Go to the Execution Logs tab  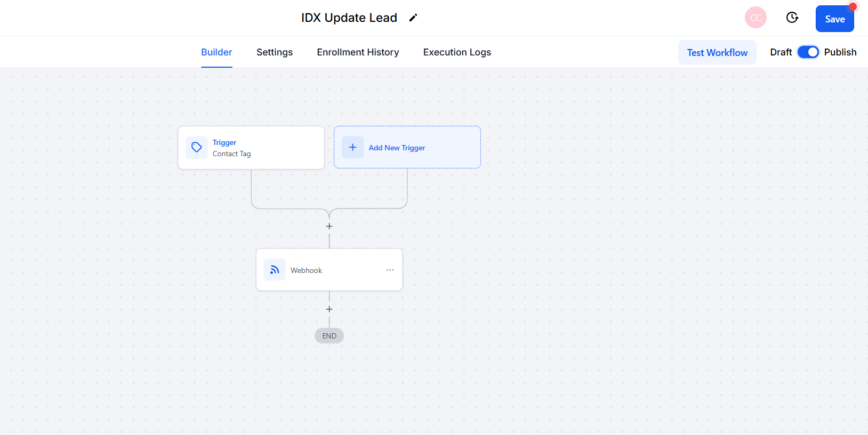pyautogui.click(x=457, y=52)
